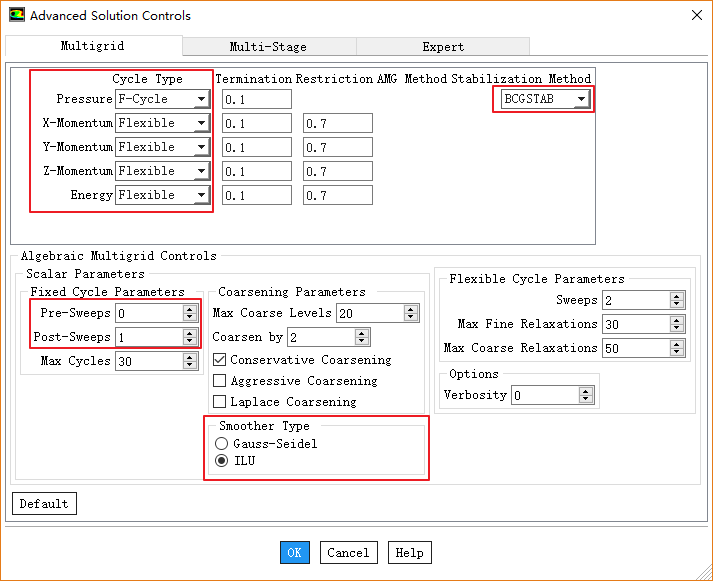Switch to the Multi-Stage tab

tap(268, 47)
